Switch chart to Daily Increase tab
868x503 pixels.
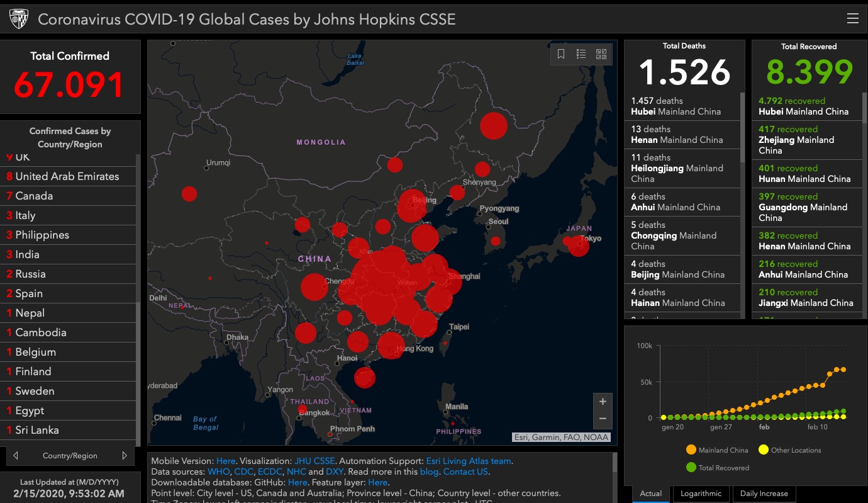click(764, 494)
